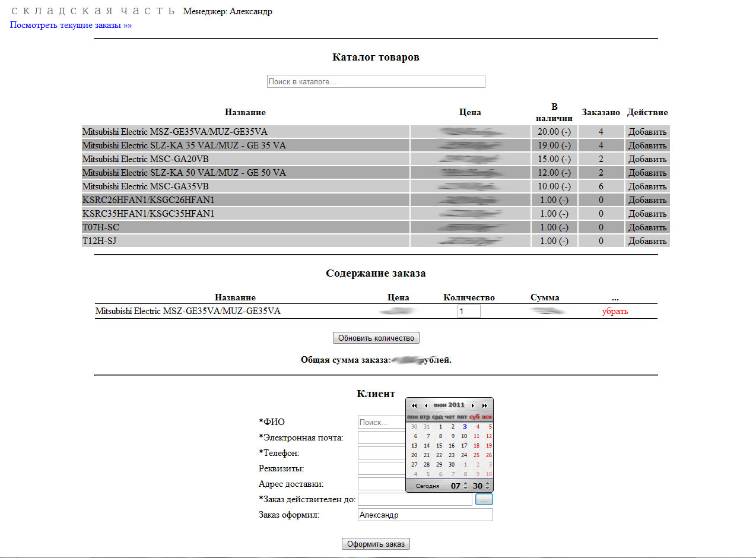Add Mitsubishi SLZ-KA 35 VAL to order
756x558 pixels.
[647, 145]
